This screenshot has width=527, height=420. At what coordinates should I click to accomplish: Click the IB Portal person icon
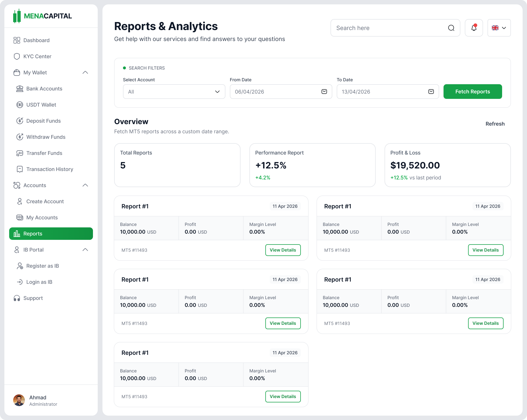point(17,250)
